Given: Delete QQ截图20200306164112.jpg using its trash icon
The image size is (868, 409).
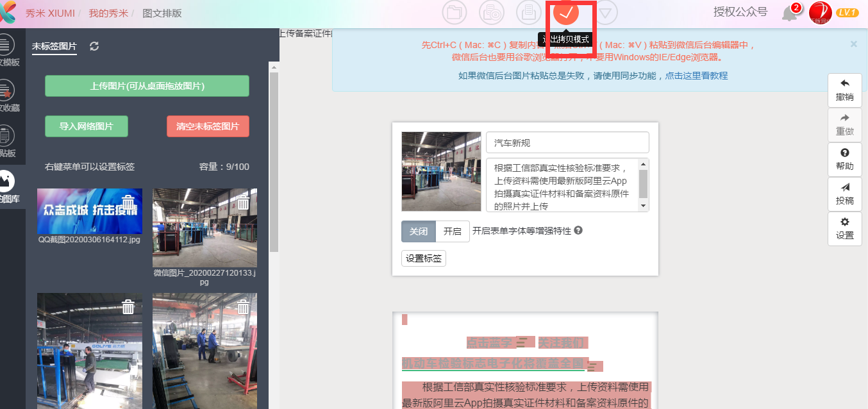Looking at the screenshot, I should coord(128,201).
